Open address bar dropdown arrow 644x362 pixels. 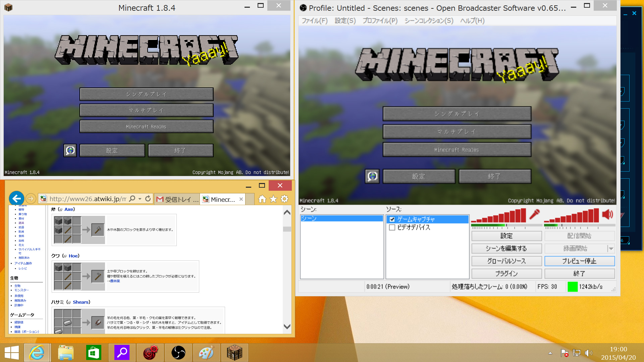[140, 199]
